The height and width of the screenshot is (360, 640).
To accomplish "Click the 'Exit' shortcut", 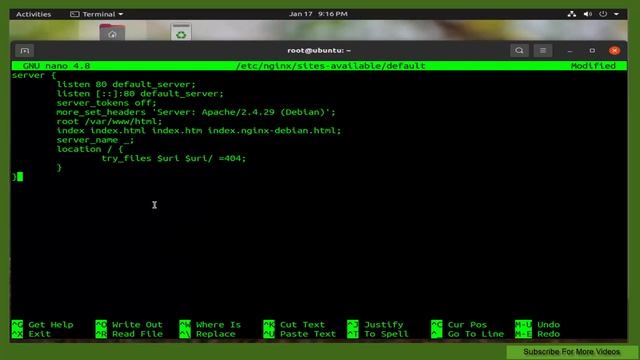I will tap(31, 334).
